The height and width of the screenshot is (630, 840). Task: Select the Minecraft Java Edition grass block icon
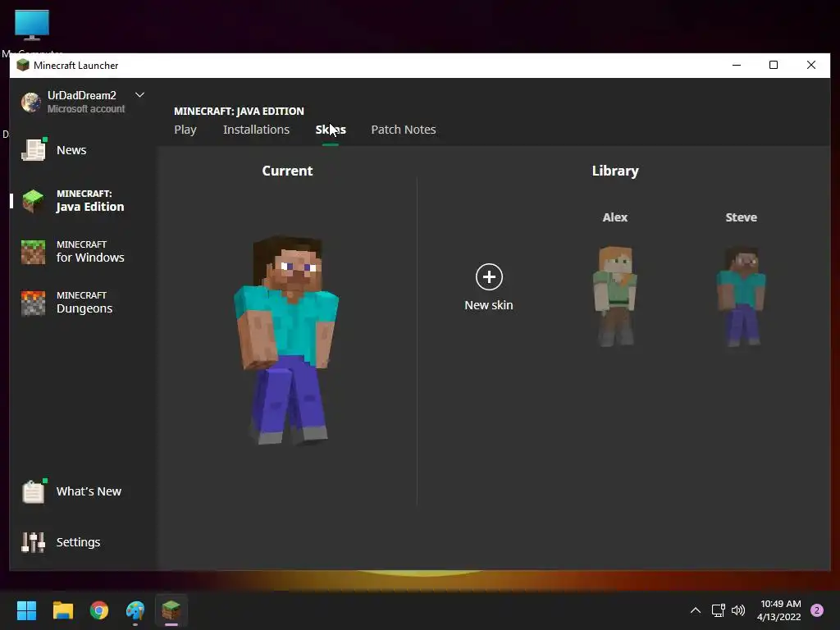33,201
